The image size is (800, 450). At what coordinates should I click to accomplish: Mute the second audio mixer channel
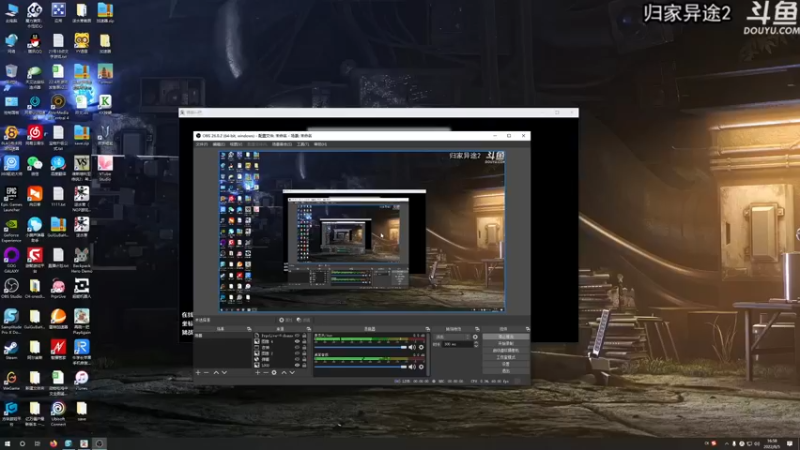point(412,367)
